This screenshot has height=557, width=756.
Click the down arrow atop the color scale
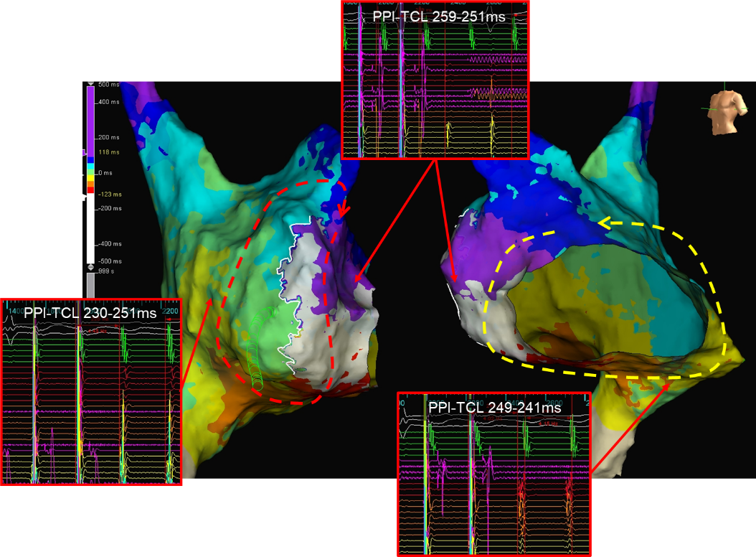coord(90,84)
